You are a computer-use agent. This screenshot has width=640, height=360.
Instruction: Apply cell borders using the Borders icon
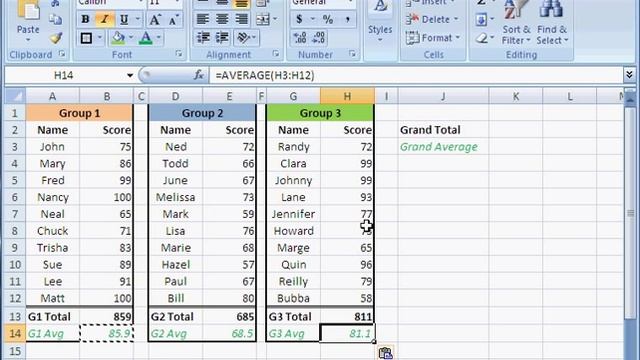[86, 38]
